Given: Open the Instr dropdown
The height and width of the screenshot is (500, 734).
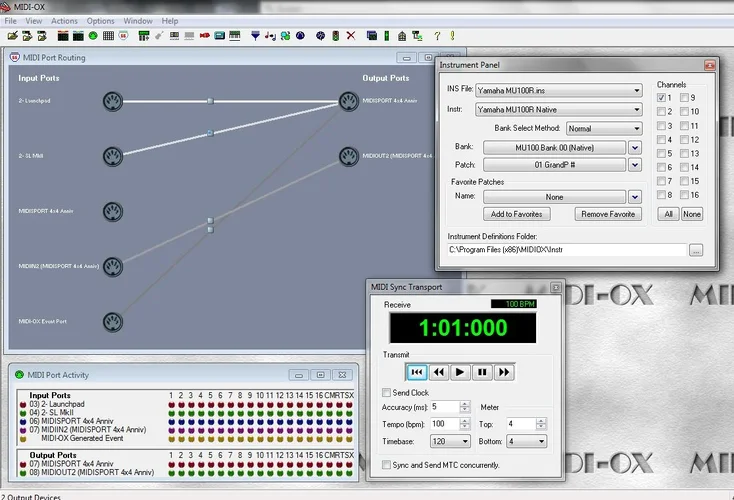Looking at the screenshot, I should tap(558, 110).
